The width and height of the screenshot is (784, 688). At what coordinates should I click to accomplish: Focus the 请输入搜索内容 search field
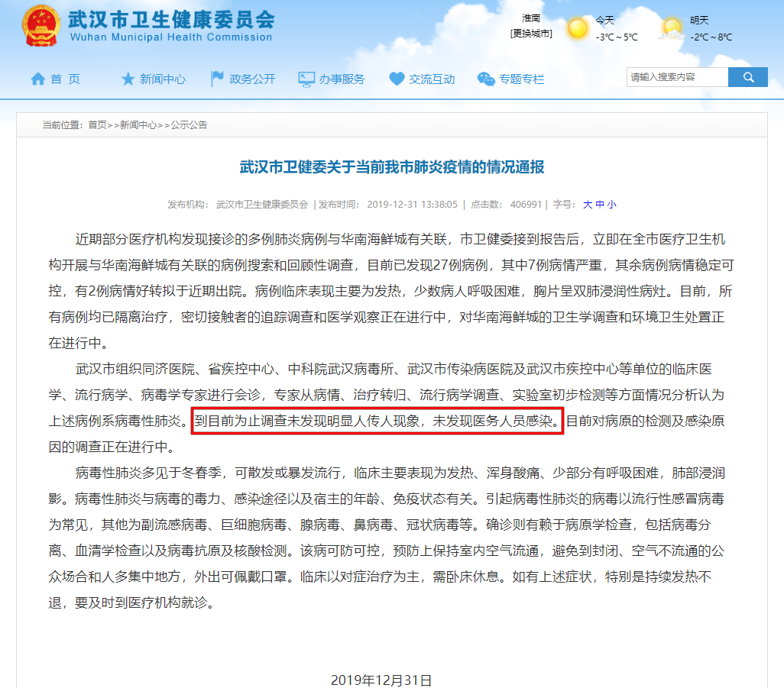[x=676, y=77]
